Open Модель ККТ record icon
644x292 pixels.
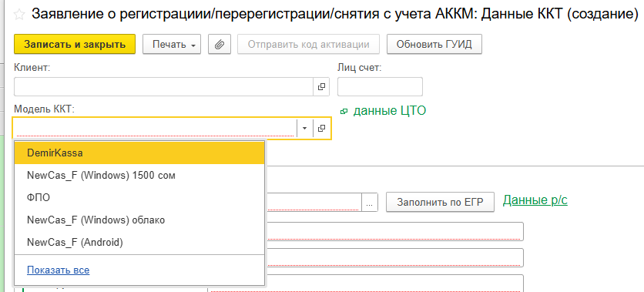(321, 128)
